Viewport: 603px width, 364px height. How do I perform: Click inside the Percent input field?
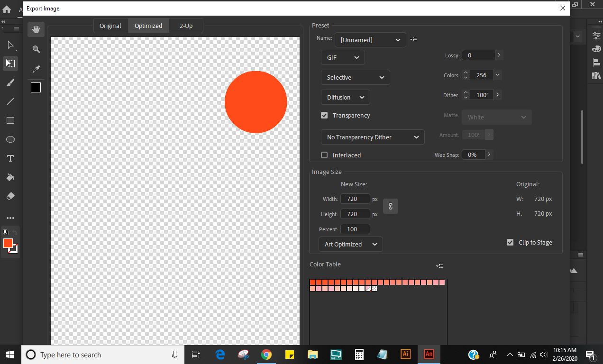click(x=355, y=229)
